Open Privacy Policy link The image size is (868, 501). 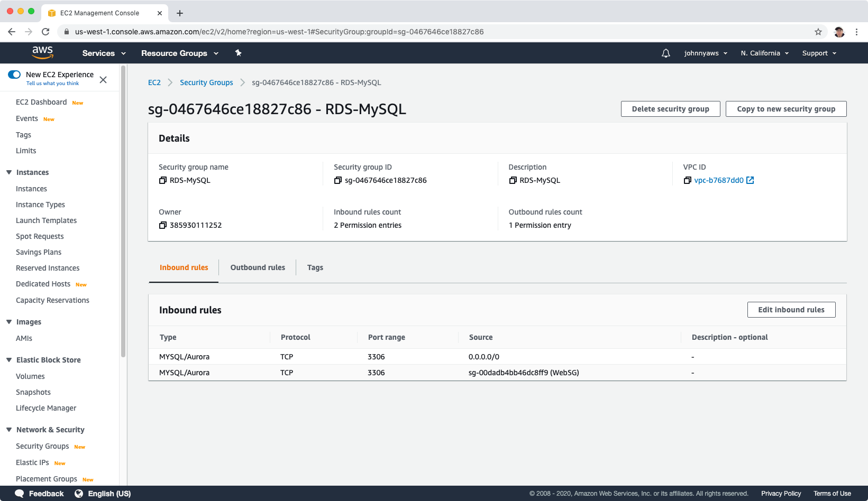point(781,494)
